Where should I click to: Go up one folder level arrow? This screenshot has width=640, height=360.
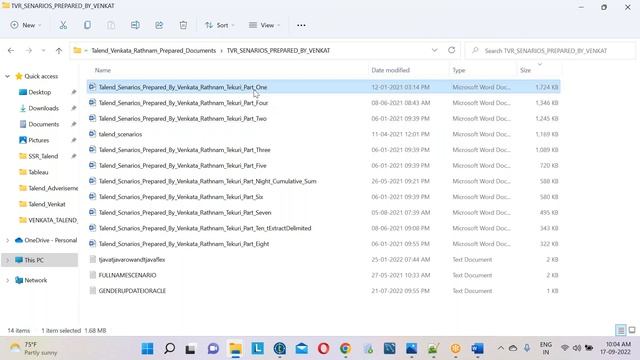59,51
